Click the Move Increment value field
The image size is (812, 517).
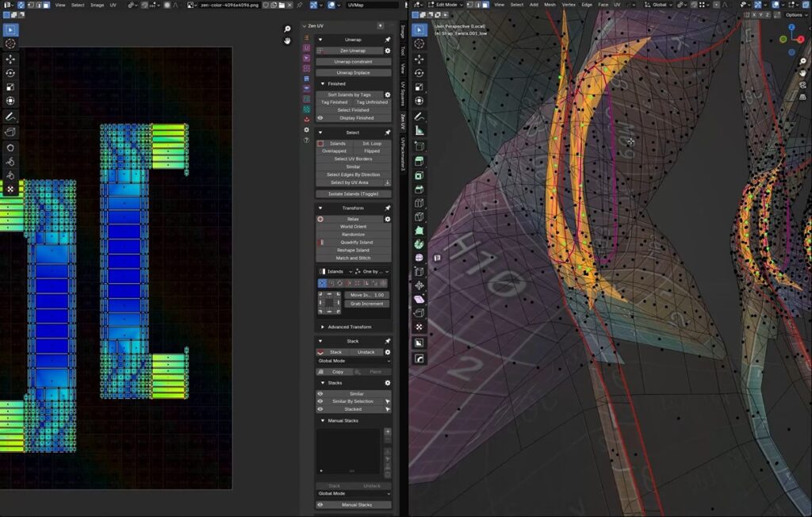point(366,295)
